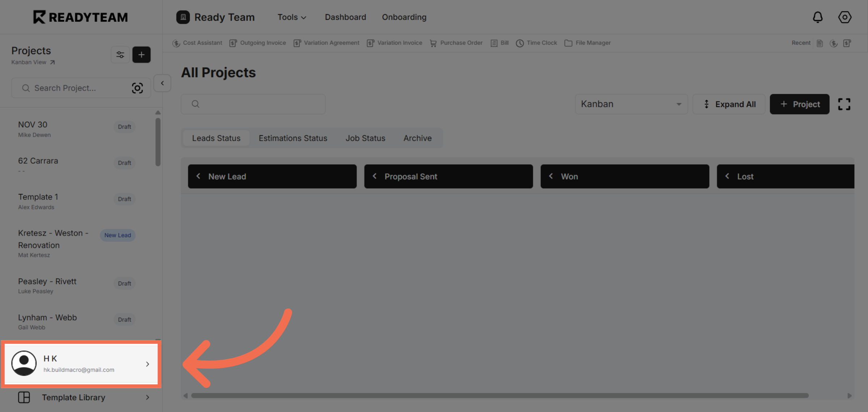Collapse the New Lead column
This screenshot has height=412, width=868.
pyautogui.click(x=198, y=176)
